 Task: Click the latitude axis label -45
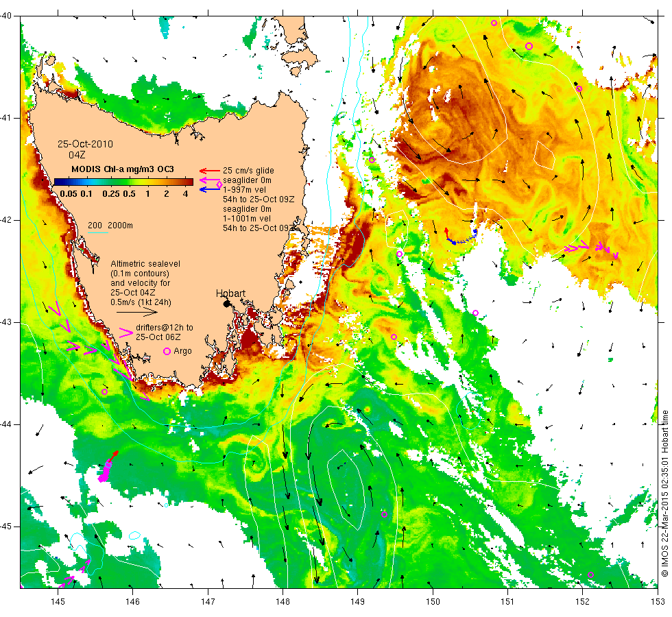(6, 527)
